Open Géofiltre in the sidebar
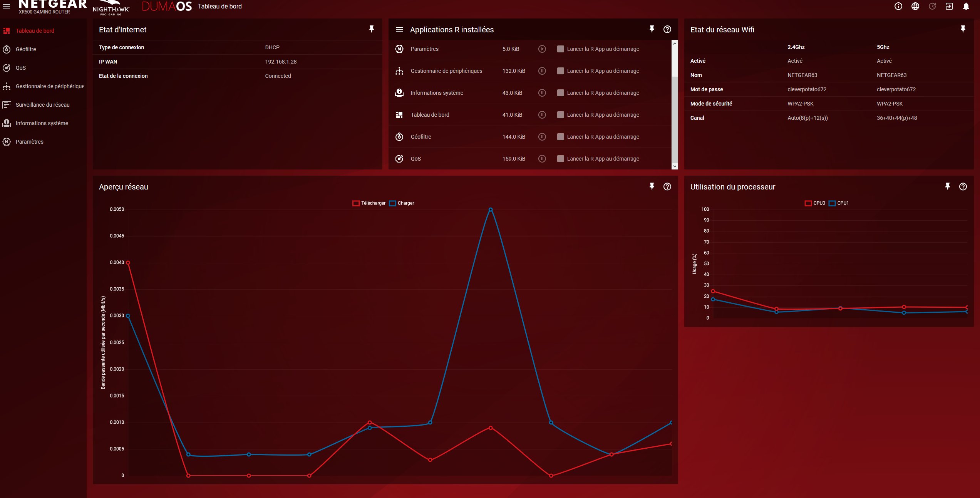Image resolution: width=980 pixels, height=498 pixels. tap(26, 49)
